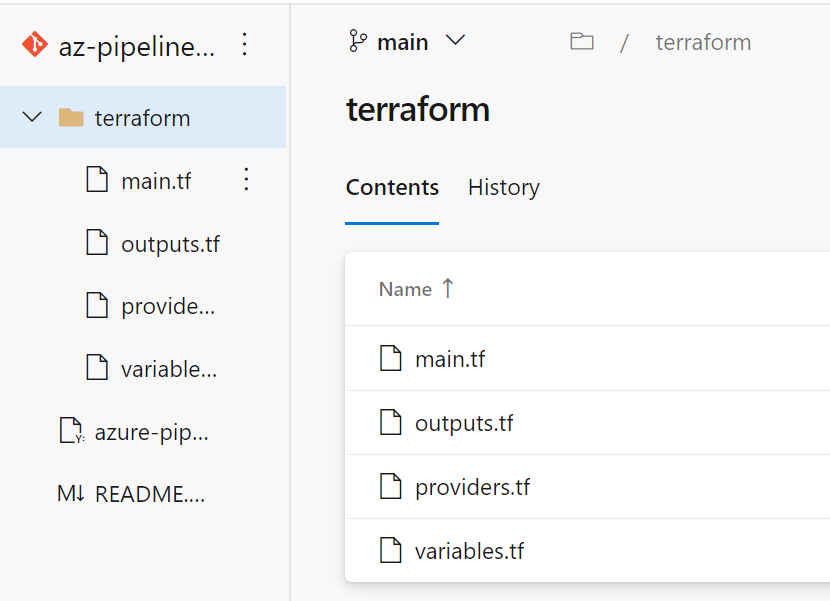
Task: Select outputs.tf in the sidebar tree
Action: pos(170,244)
